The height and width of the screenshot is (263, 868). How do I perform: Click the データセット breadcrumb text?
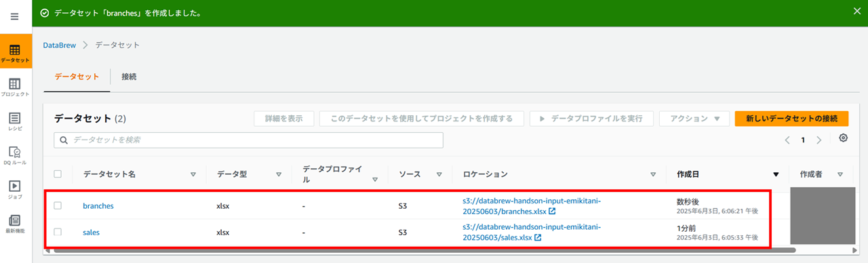pos(117,45)
